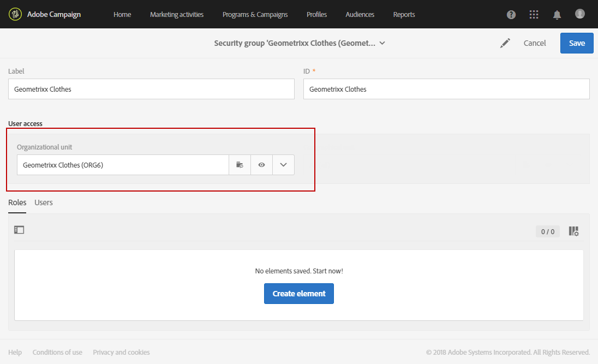The height and width of the screenshot is (364, 598).
Task: Click the Save button
Action: tap(577, 43)
